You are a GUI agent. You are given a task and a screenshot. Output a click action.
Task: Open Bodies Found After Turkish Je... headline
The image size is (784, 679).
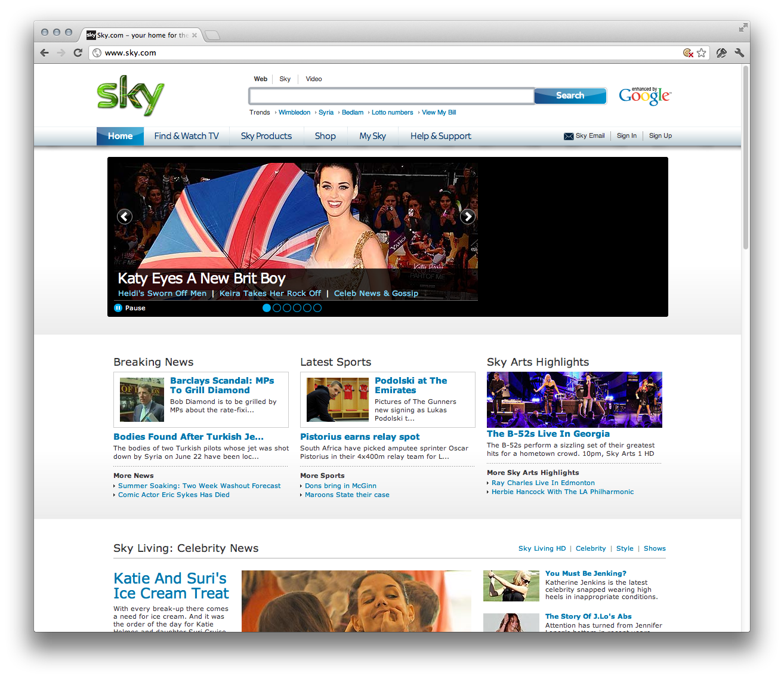coord(189,437)
